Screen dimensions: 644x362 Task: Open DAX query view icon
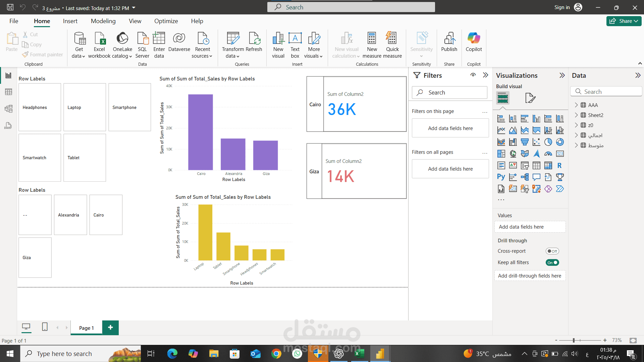pos(8,126)
